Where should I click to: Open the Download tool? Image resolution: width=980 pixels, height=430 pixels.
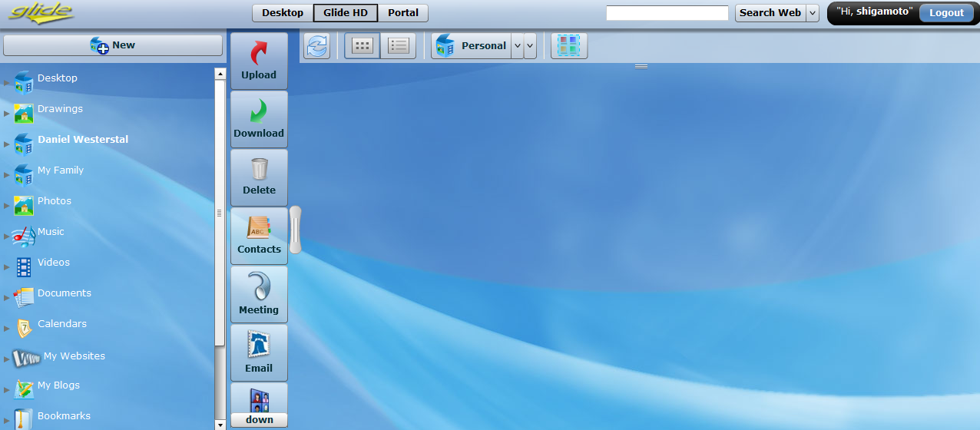259,119
